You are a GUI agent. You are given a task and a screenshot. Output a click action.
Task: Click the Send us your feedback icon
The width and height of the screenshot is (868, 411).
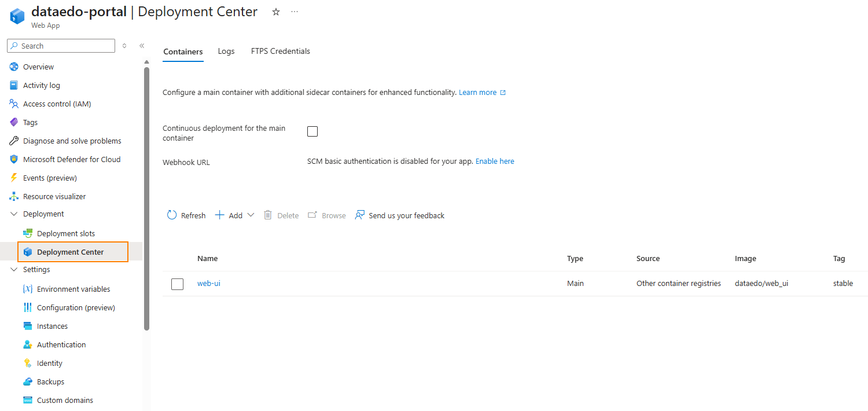pos(360,215)
